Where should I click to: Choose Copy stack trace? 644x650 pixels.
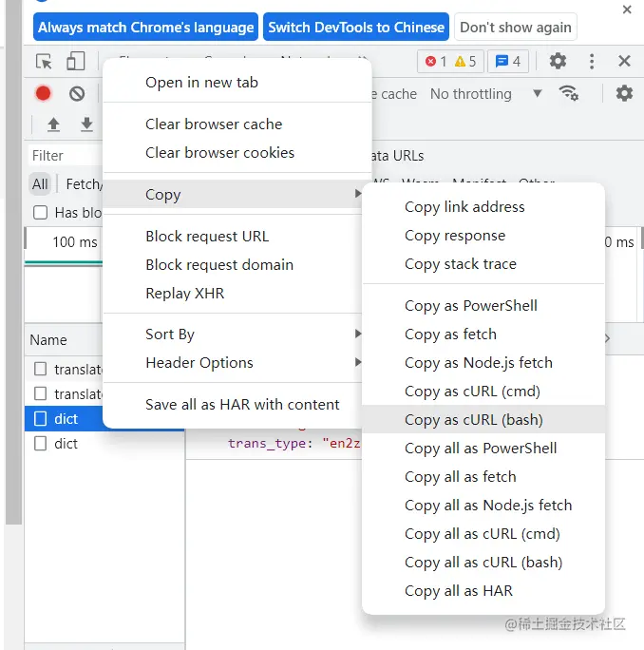pyautogui.click(x=483, y=264)
